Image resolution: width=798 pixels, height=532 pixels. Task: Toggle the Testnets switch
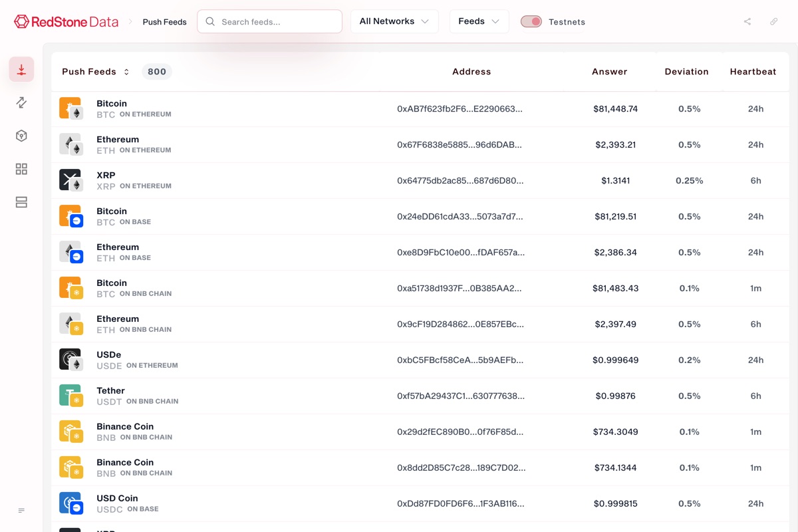click(531, 21)
